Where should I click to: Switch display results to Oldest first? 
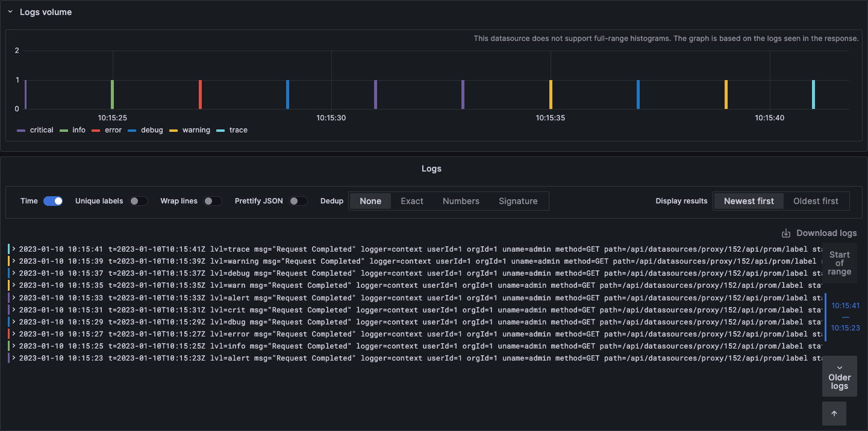tap(816, 200)
